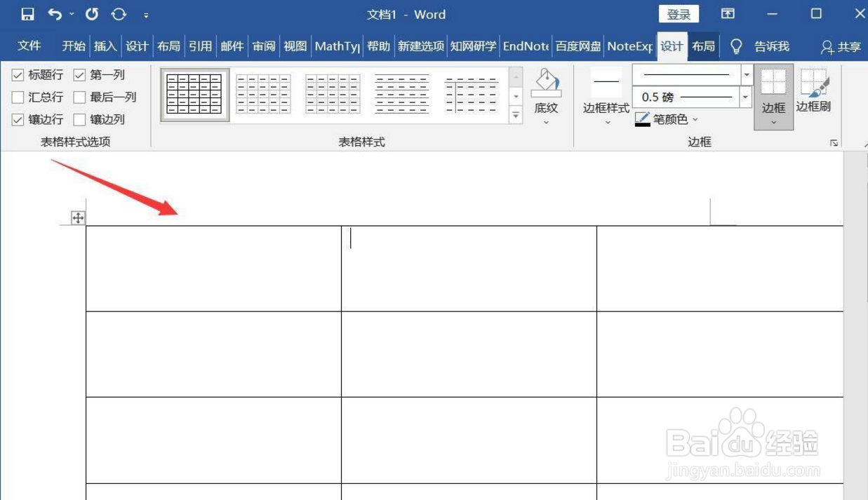This screenshot has width=868, height=500.
Task: Open the 边框 borders dropdown arrow
Action: point(774,123)
